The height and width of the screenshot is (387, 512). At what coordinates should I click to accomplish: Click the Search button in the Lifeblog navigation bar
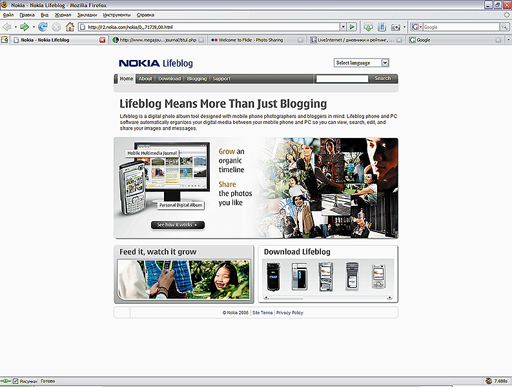(383, 78)
